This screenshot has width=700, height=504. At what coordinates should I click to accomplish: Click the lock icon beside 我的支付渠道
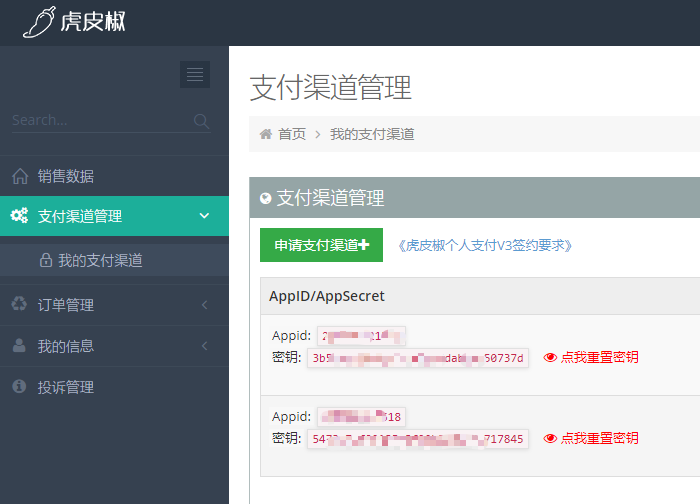pos(46,260)
